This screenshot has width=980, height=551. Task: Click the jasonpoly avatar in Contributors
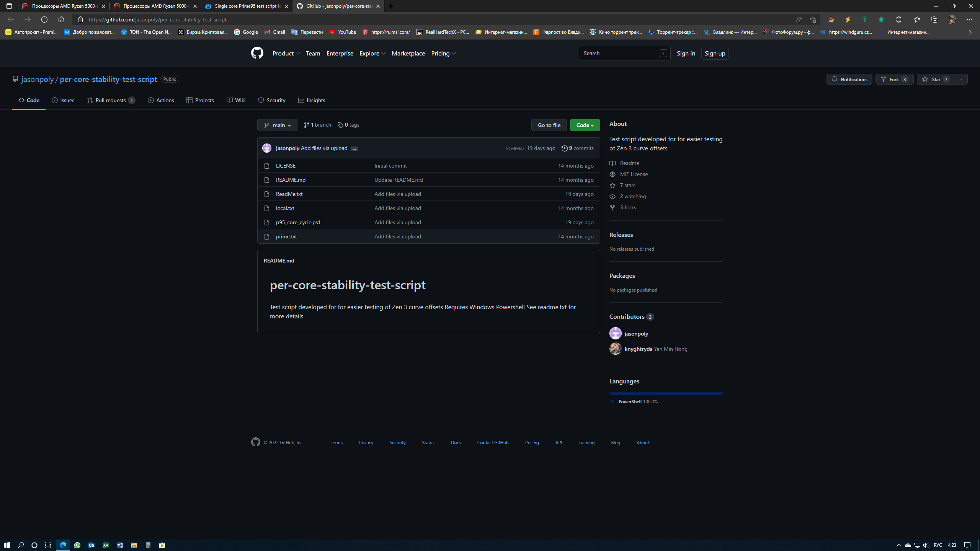[615, 333]
